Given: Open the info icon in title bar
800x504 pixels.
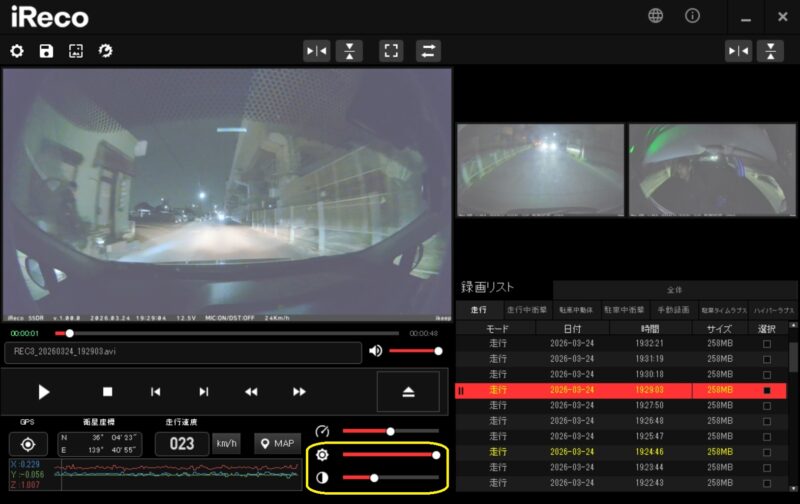Looking at the screenshot, I should point(692,16).
